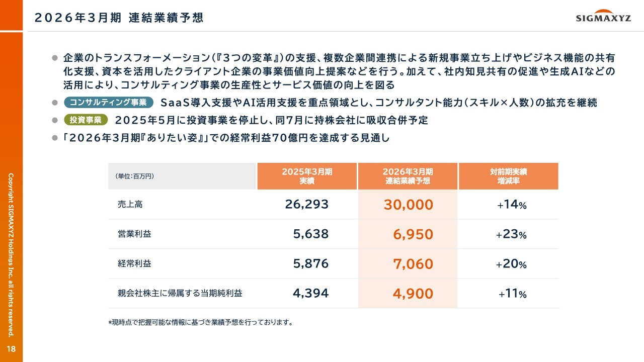
Task: Click the bullet beside the 投資事業 badge
Action: click(55, 120)
